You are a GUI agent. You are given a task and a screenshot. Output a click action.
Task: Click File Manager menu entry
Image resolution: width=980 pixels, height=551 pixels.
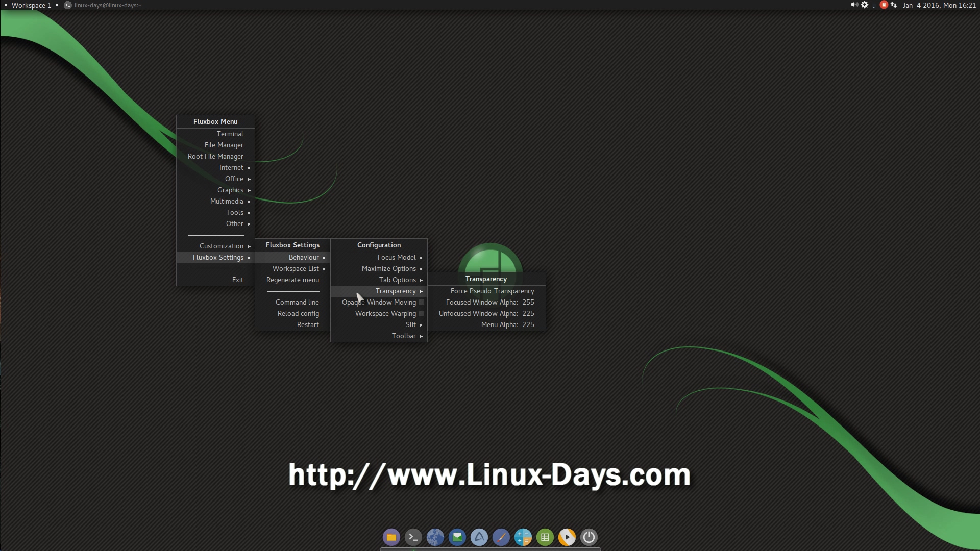(215, 145)
